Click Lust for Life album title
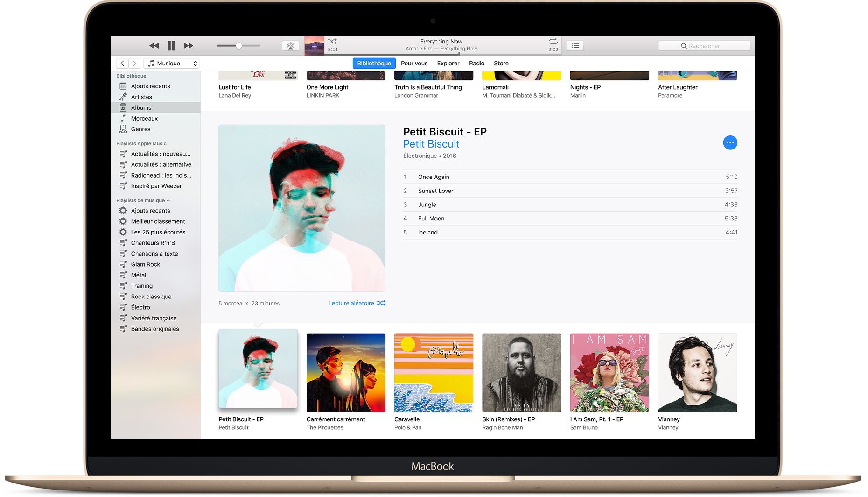Image resolution: width=868 pixels, height=497 pixels. pos(234,87)
